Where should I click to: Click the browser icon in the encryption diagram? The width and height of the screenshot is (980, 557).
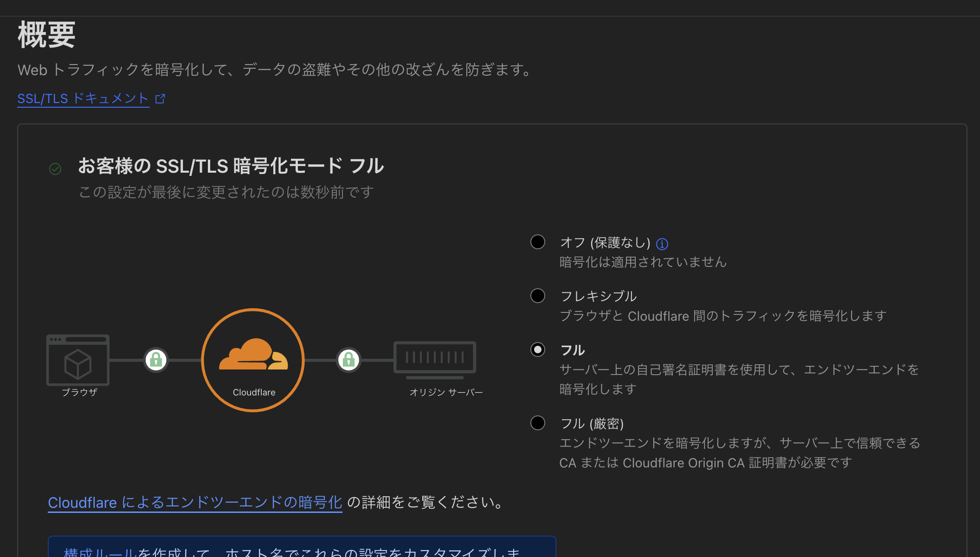tap(77, 361)
